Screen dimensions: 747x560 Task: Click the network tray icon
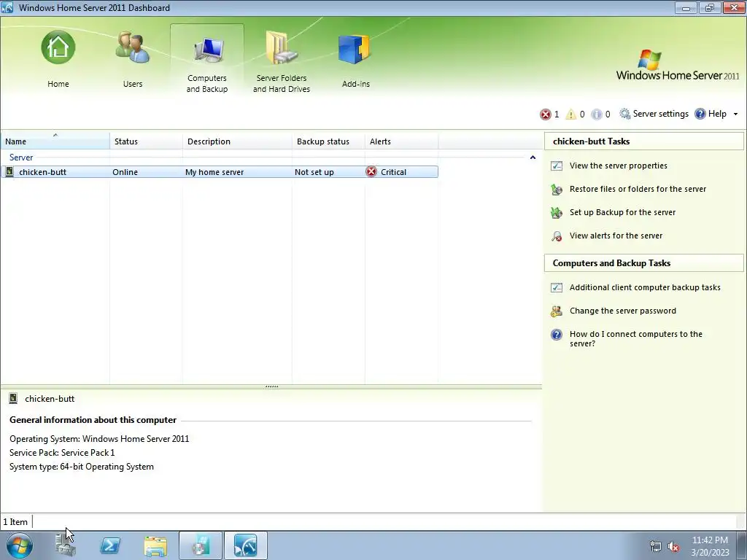(656, 546)
